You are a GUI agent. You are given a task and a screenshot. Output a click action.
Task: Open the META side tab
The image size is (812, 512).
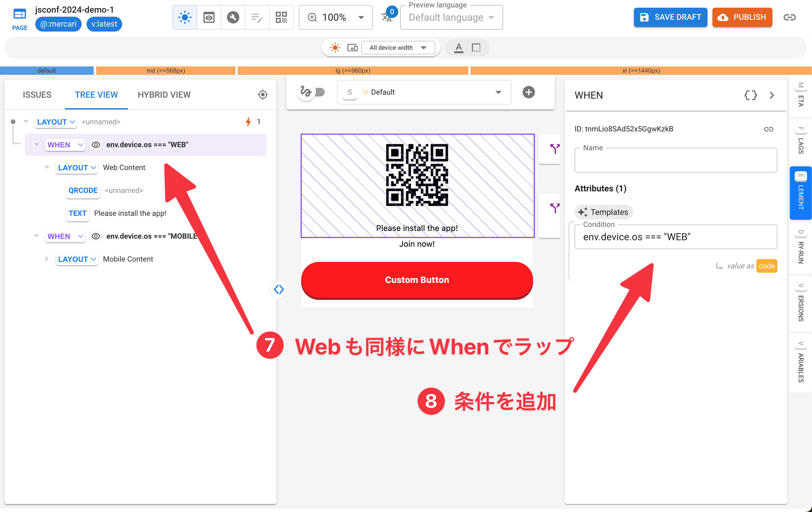[x=801, y=96]
